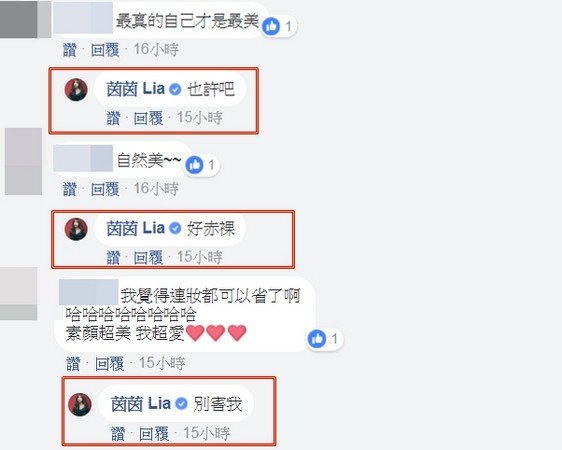Like the 別害我 reply via 讚
The width and height of the screenshot is (562, 450).
(x=118, y=434)
